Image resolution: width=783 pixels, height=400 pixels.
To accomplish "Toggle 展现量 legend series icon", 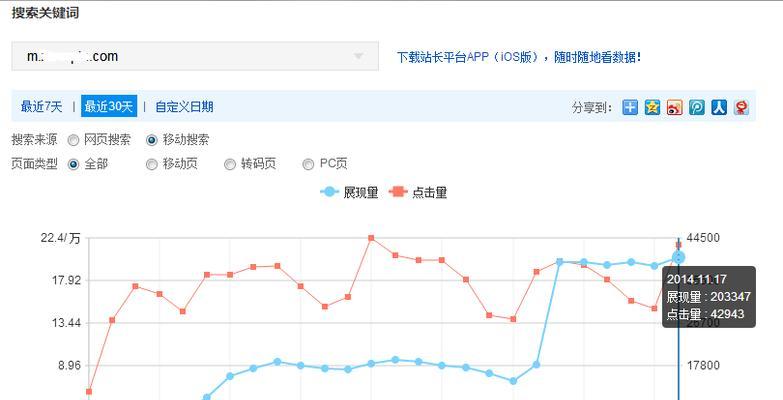I will 330,192.
